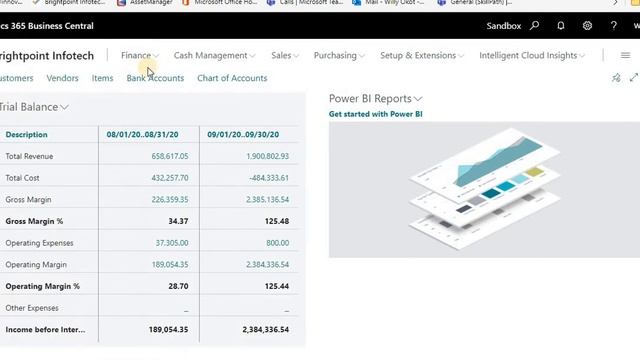Open the Items link
640x360 pixels.
click(102, 78)
